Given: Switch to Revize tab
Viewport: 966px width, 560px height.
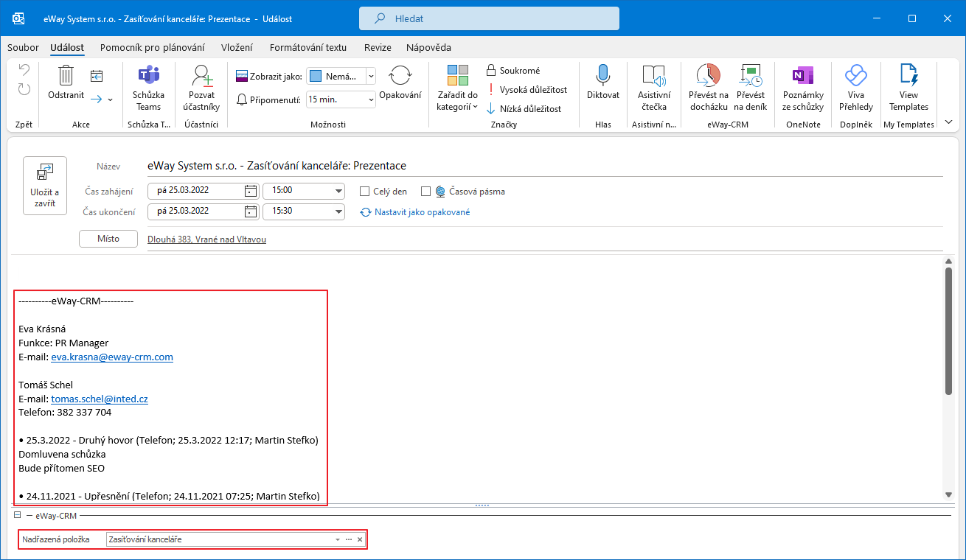Looking at the screenshot, I should [378, 47].
